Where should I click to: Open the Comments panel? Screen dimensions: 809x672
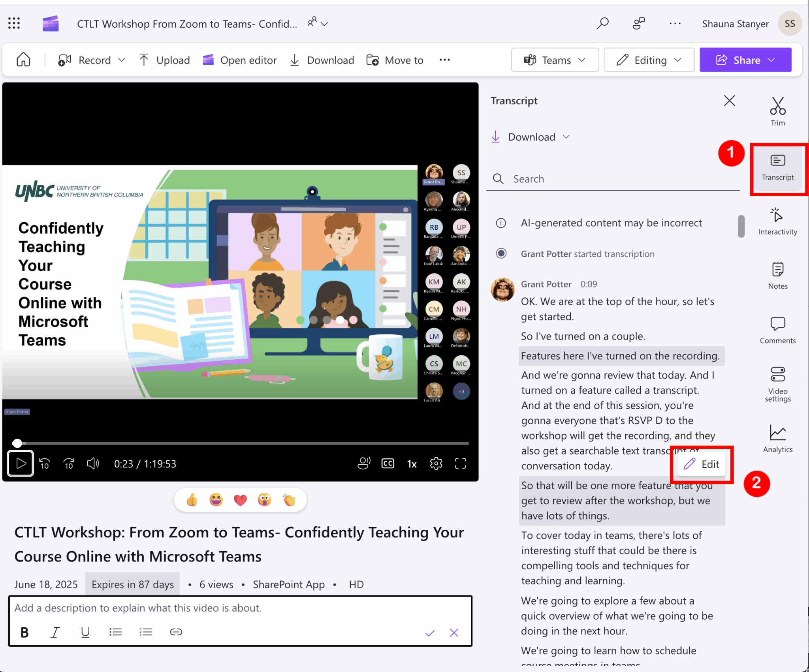click(x=777, y=330)
